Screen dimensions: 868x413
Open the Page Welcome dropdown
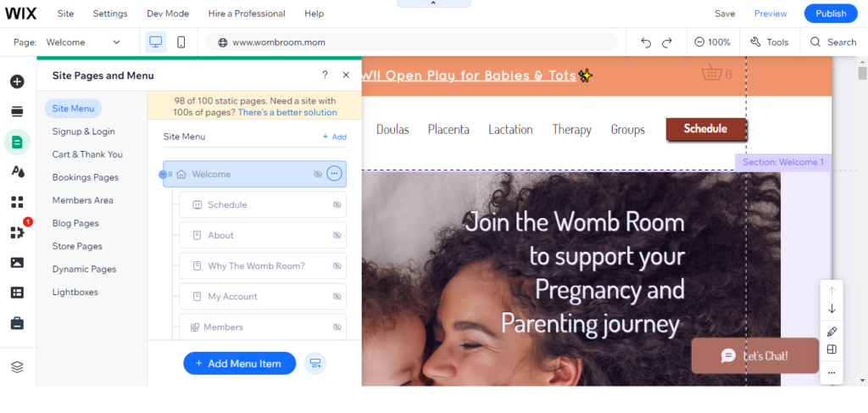point(83,42)
